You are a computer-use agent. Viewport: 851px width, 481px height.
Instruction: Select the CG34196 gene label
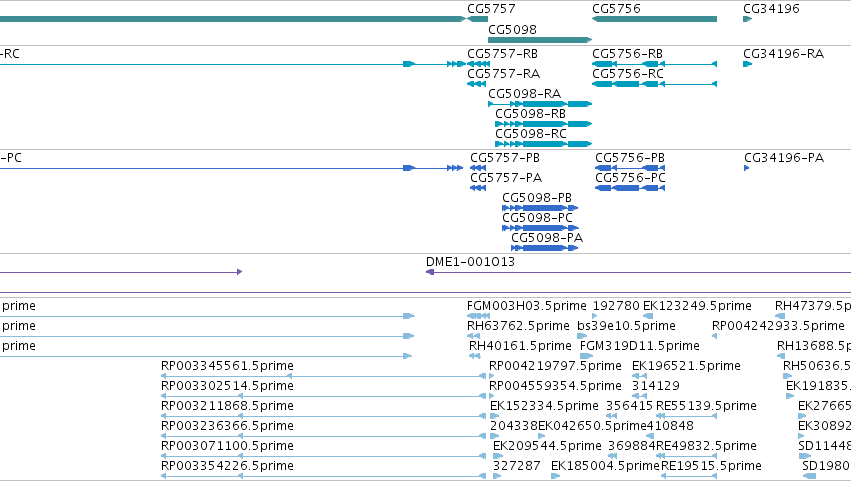tap(771, 9)
